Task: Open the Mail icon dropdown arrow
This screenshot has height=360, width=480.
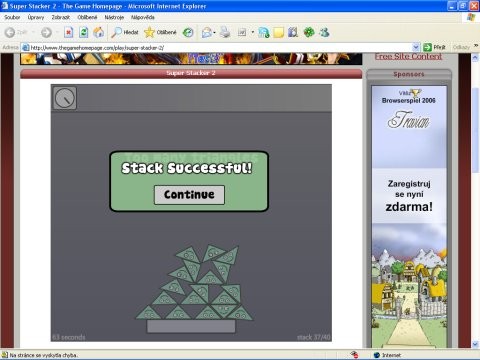Action: [x=214, y=32]
